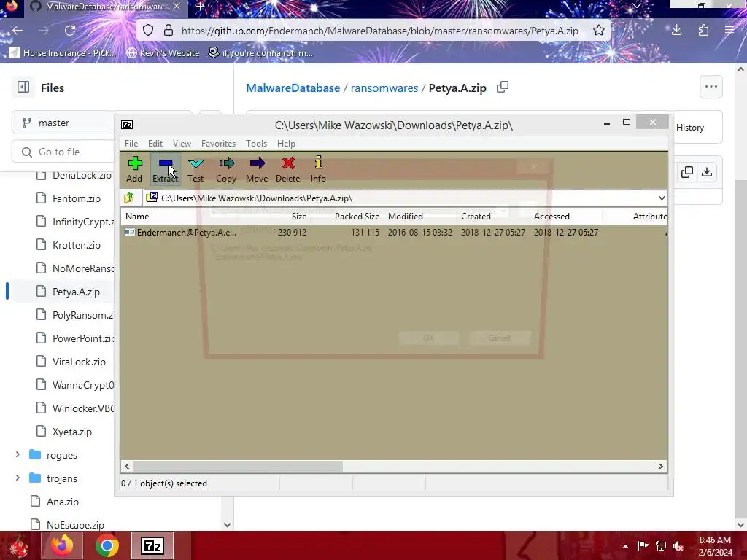Open the Horse Insurance bookmark

[x=63, y=52]
